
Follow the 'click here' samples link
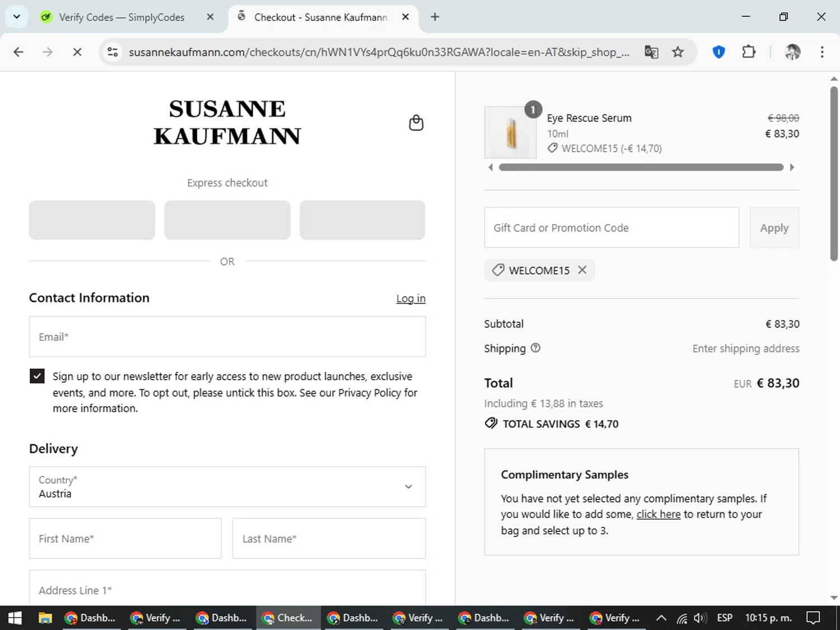point(659,514)
